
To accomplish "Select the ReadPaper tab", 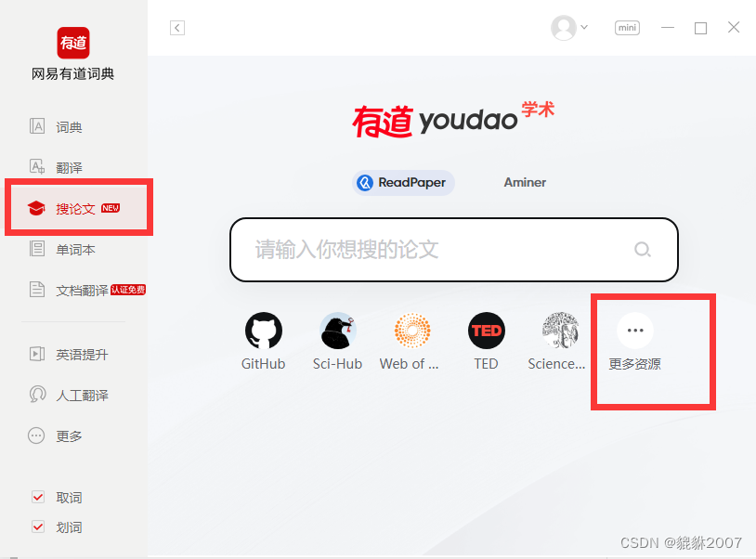I will [403, 183].
